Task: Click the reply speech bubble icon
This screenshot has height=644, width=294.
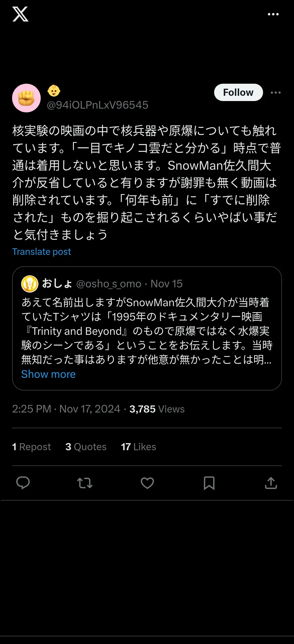Action: coord(23,483)
